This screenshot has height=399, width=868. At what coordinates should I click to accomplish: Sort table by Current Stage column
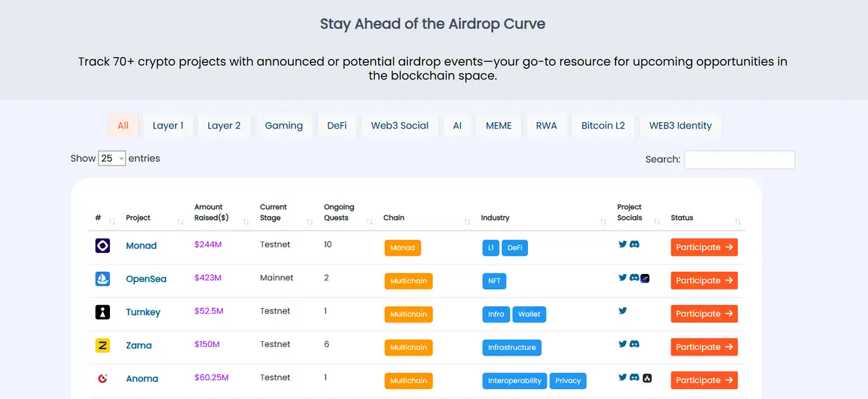pos(273,213)
